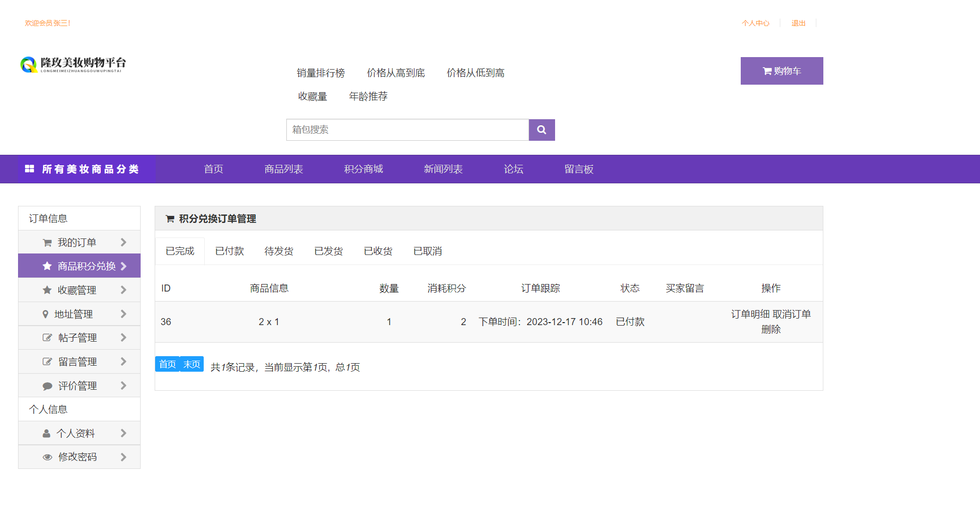Viewport: 980px width, 532px height.
Task: Click the edit icon next to 留言管理
Action: pos(47,362)
